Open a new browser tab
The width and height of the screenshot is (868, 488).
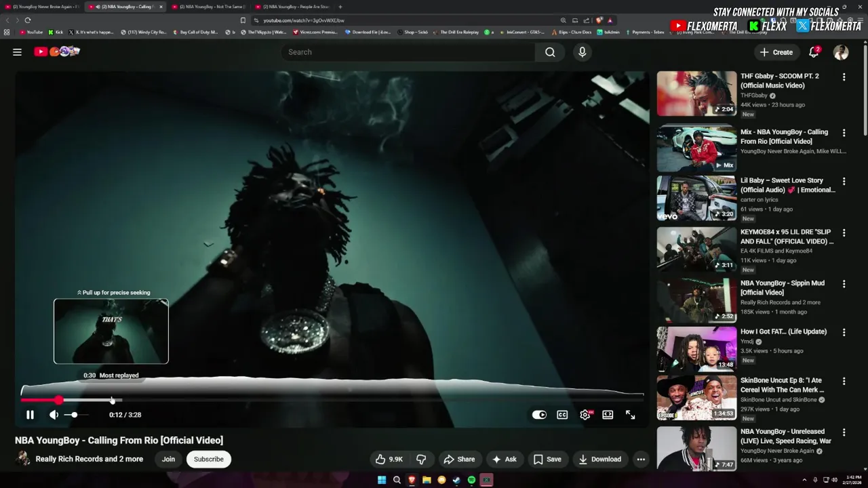click(340, 7)
